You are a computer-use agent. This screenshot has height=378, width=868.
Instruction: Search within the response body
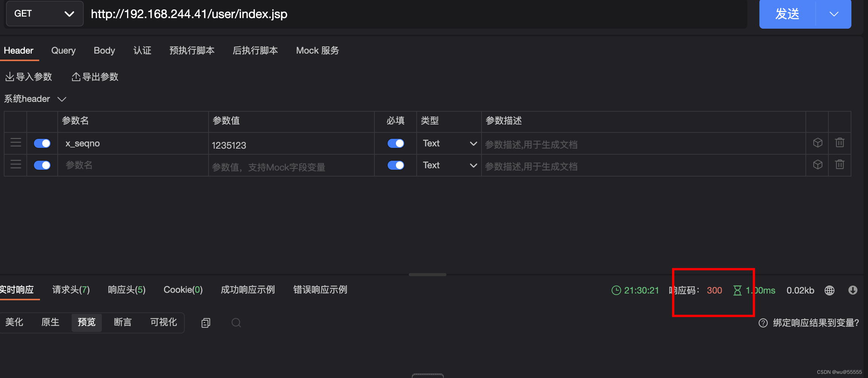236,323
